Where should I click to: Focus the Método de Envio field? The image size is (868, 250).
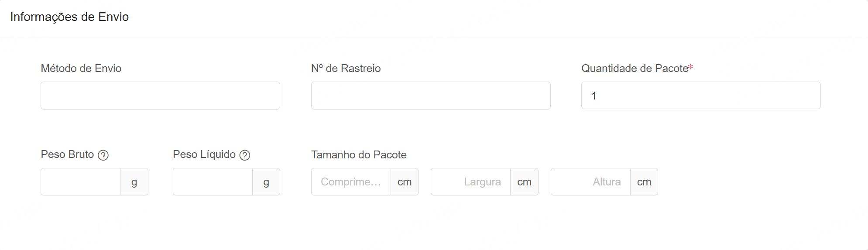tap(160, 96)
